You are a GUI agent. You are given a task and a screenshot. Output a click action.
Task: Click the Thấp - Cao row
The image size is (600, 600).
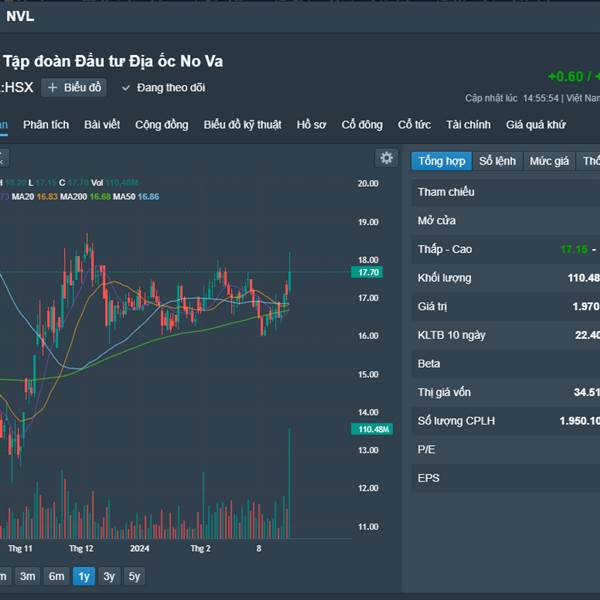(506, 249)
